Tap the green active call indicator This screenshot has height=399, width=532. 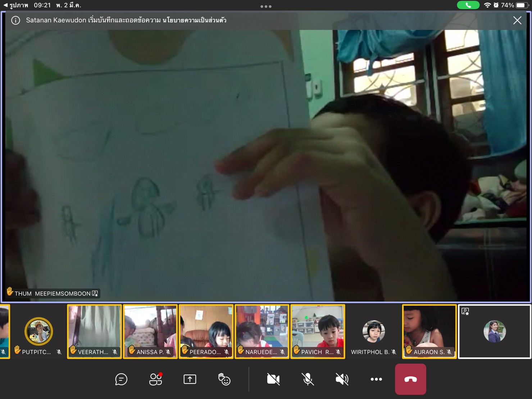468,5
